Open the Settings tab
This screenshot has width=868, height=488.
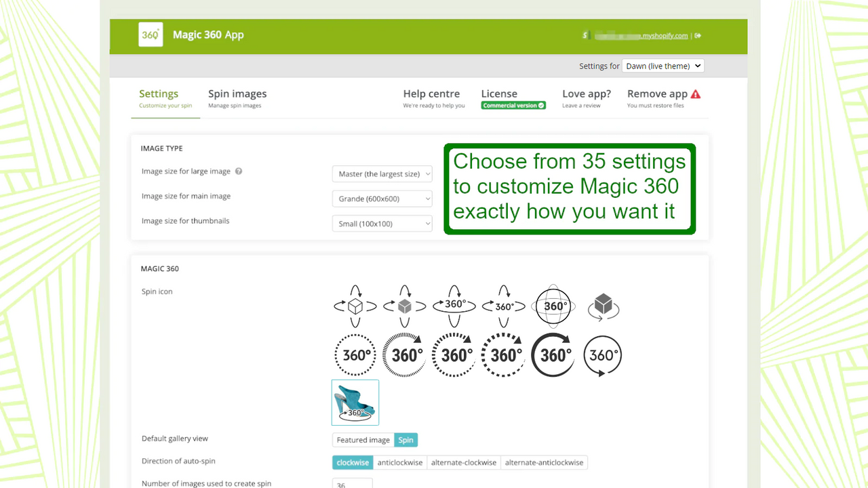coord(159,94)
